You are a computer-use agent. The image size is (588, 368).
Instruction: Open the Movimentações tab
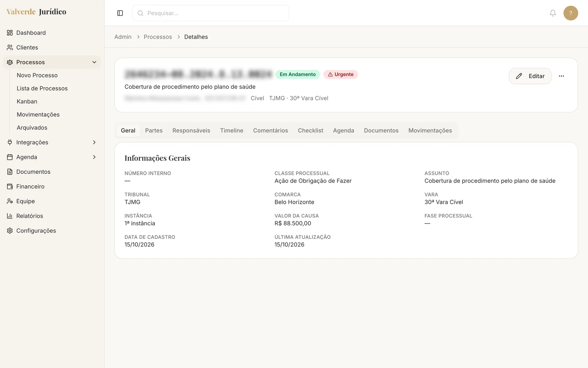coord(430,131)
